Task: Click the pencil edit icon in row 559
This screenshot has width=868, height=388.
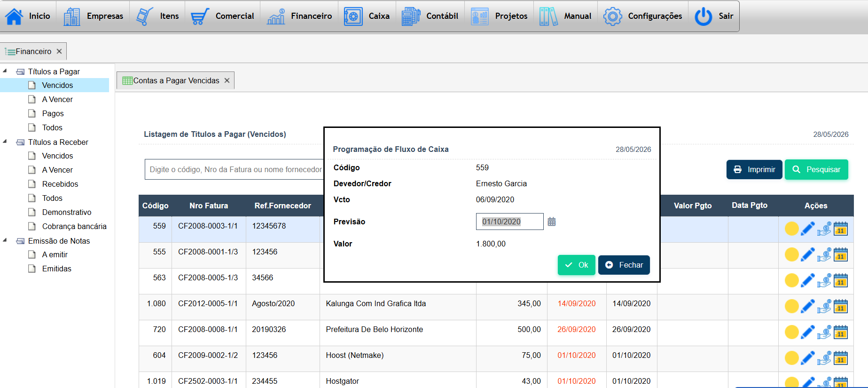Action: pos(808,229)
